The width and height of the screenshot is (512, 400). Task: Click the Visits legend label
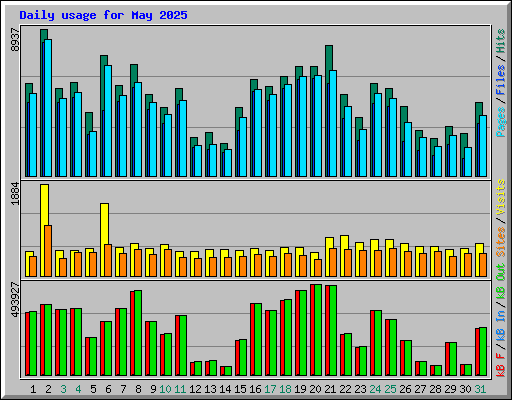(501, 197)
